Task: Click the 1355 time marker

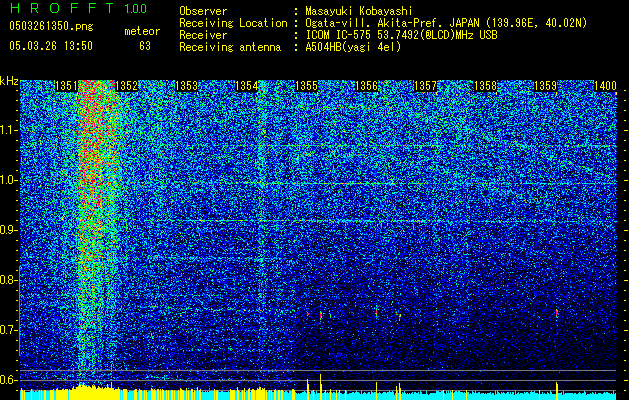Action: click(306, 86)
